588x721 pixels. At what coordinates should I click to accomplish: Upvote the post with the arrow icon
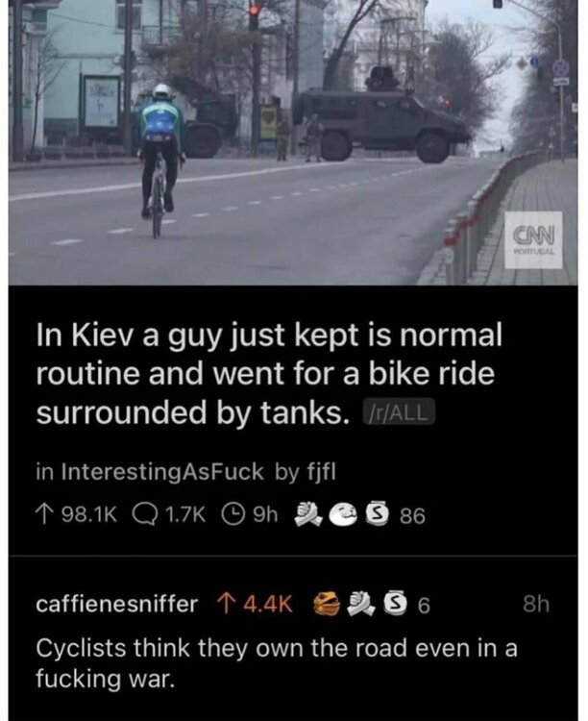click(43, 515)
